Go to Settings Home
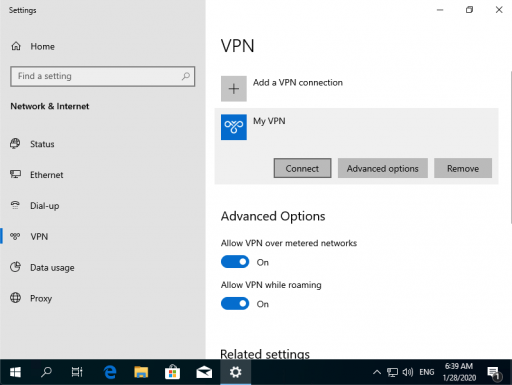This screenshot has height=385, width=512. pyautogui.click(x=42, y=46)
